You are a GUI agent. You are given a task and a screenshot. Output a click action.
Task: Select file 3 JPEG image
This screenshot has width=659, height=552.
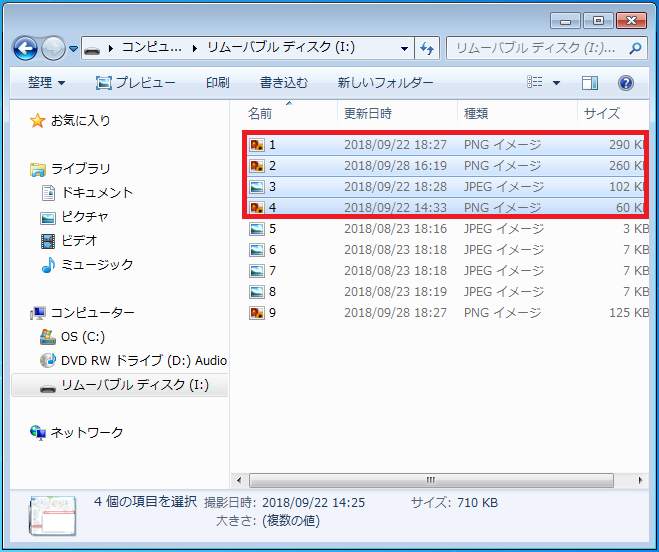click(x=445, y=187)
